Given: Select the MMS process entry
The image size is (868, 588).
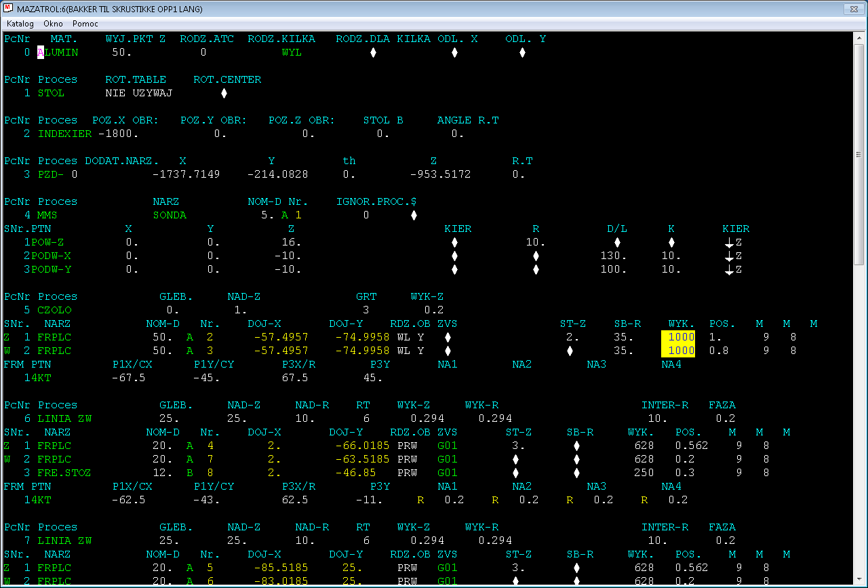Looking at the screenshot, I should pyautogui.click(x=47, y=215).
